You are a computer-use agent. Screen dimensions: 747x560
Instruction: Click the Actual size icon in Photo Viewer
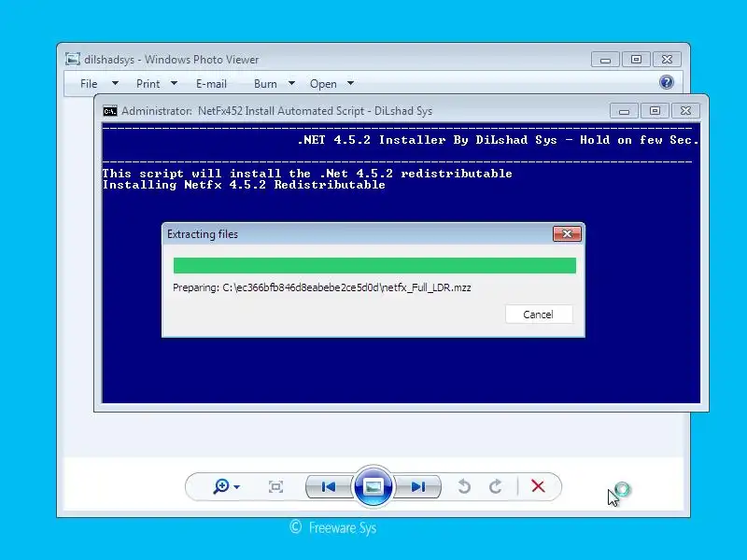pos(275,486)
